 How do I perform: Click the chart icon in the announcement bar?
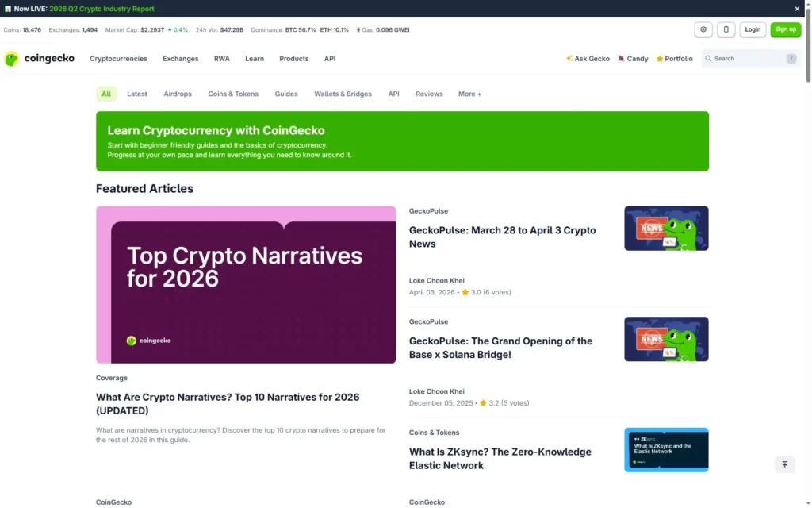[x=8, y=9]
